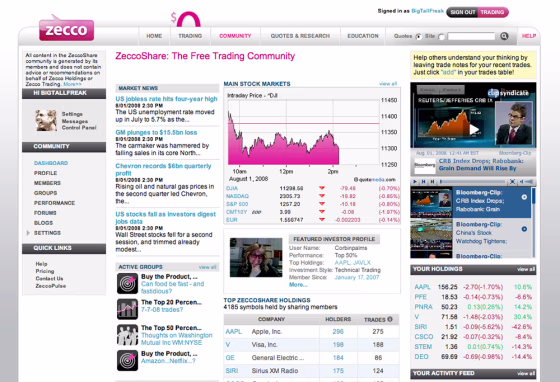Viewport: 560px width, 382px height.
Task: Open the EDUCATION navigation tab
Action: click(363, 36)
